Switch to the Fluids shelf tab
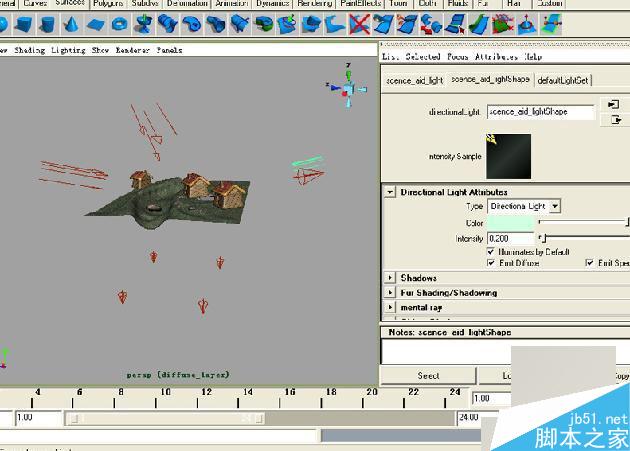Viewport: 630px width, 451px height. [x=458, y=4]
